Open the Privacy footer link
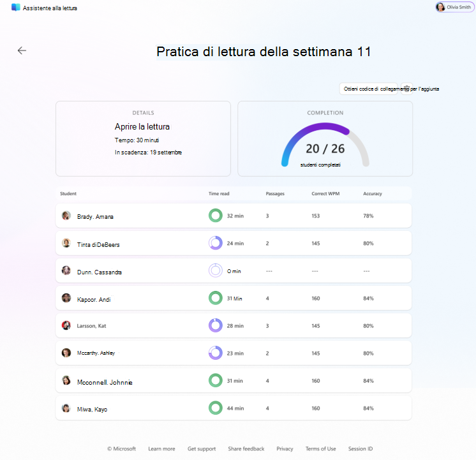 click(285, 449)
